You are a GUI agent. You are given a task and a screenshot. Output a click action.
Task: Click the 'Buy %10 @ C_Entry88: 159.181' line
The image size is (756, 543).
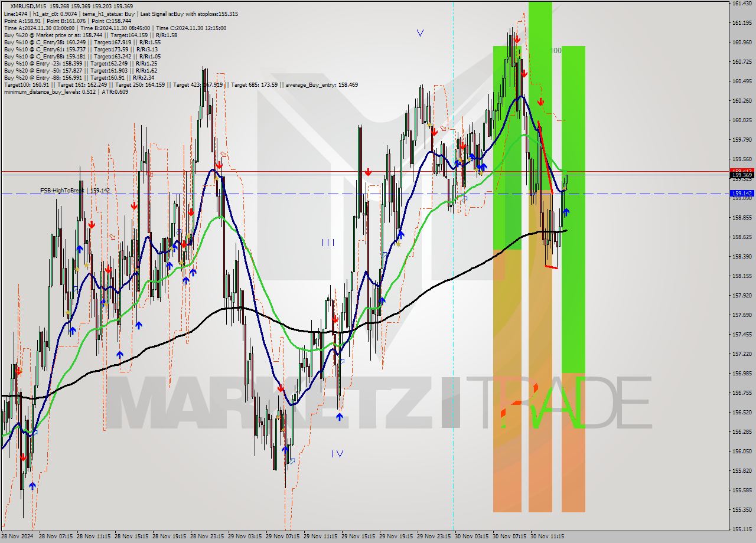[82, 56]
